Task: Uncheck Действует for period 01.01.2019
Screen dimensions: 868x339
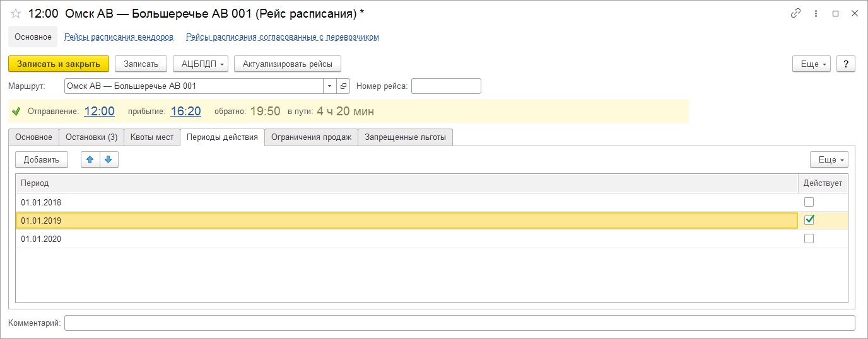Action: pyautogui.click(x=809, y=220)
